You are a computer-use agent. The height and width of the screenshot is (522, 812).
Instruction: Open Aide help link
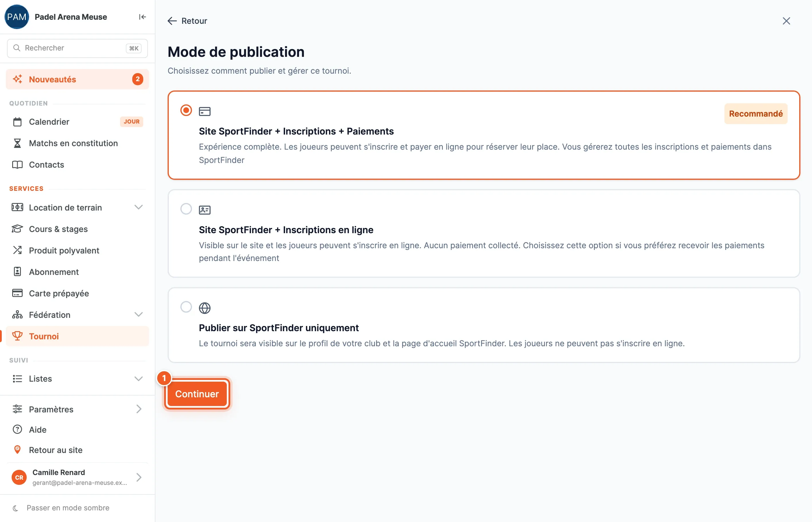[77, 429]
